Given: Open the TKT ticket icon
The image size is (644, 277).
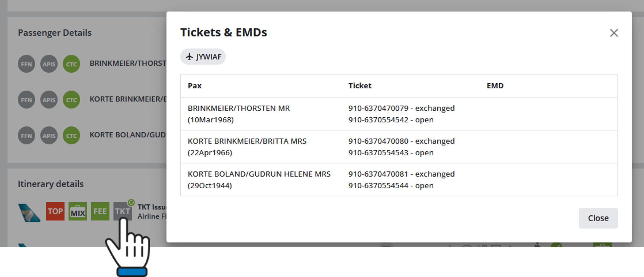Looking at the screenshot, I should 122,211.
